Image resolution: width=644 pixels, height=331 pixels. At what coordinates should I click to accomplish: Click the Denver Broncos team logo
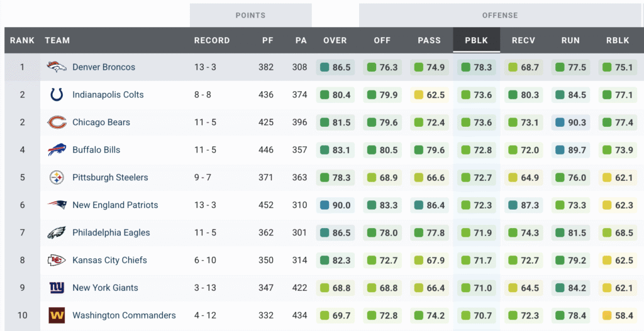click(57, 67)
